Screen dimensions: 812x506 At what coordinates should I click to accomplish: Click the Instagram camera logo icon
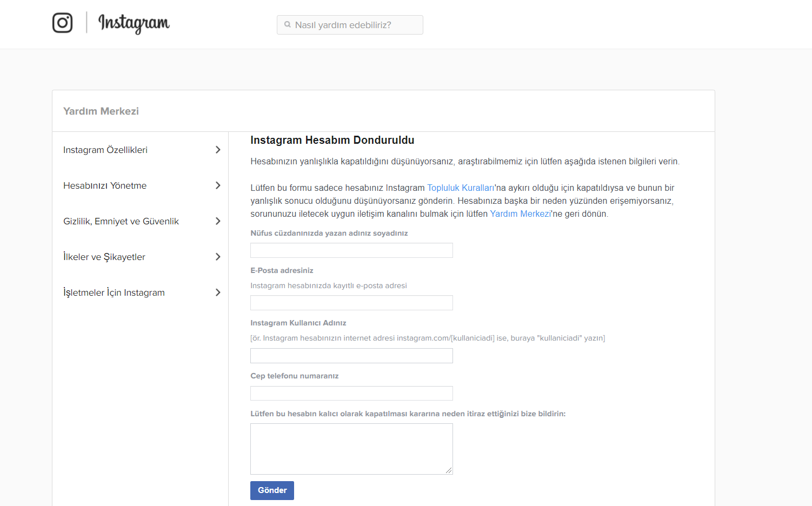tap(62, 23)
